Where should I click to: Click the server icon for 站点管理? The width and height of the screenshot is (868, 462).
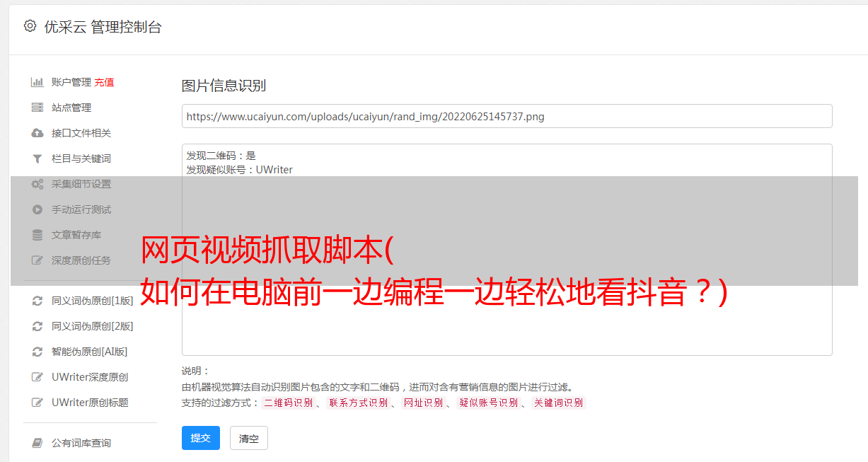(37, 108)
